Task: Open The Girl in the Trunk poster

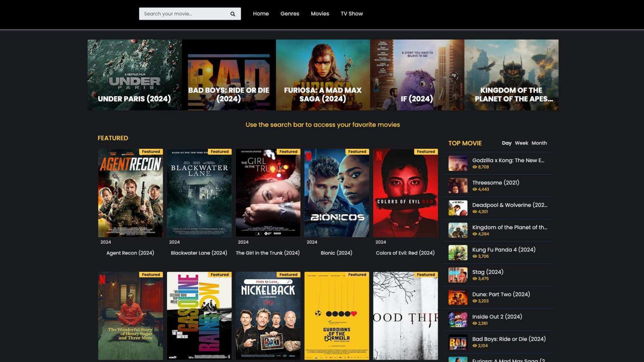Action: click(268, 193)
